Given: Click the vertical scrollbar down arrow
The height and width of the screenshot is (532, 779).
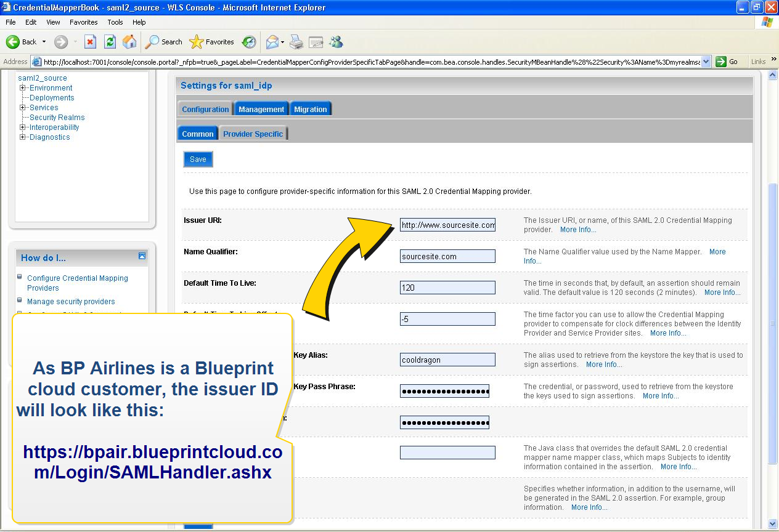Looking at the screenshot, I should 773,524.
